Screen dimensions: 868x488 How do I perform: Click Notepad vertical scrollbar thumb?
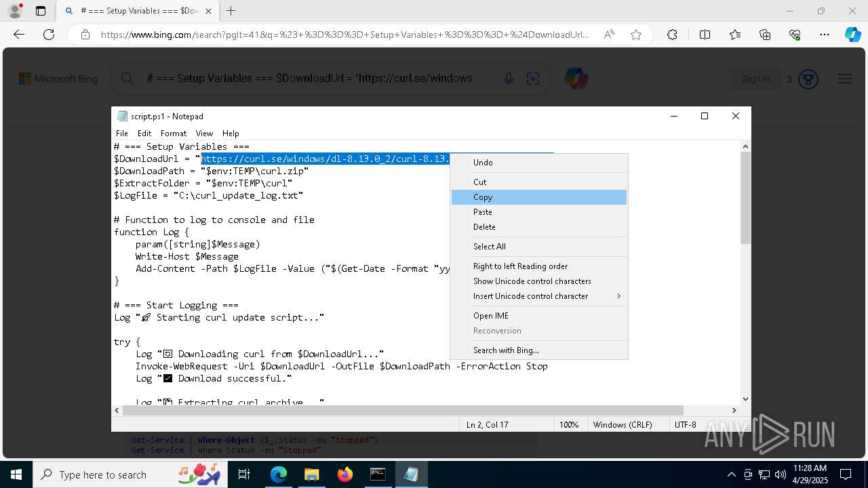click(x=745, y=198)
